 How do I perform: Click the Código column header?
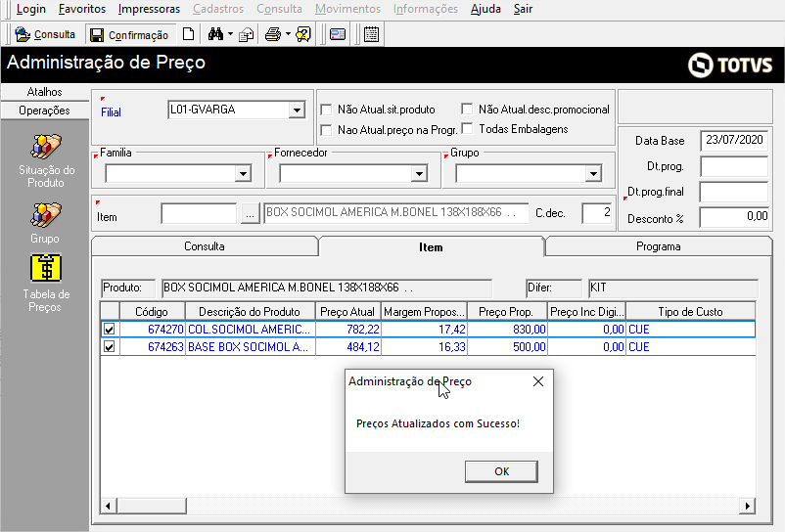[x=152, y=312]
